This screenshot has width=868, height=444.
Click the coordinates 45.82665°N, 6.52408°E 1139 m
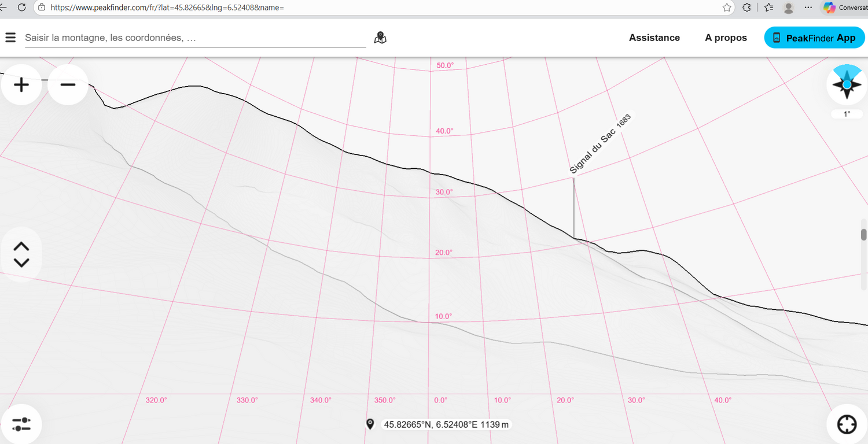pos(447,425)
